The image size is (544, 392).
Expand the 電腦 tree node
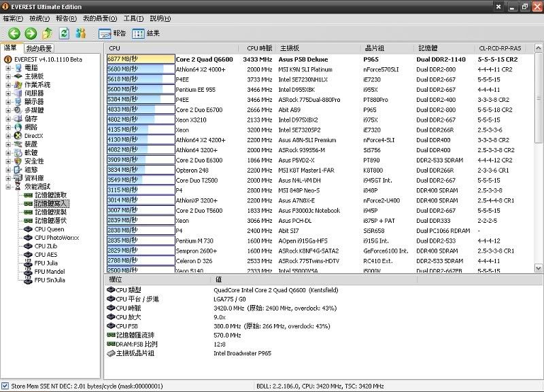point(8,68)
